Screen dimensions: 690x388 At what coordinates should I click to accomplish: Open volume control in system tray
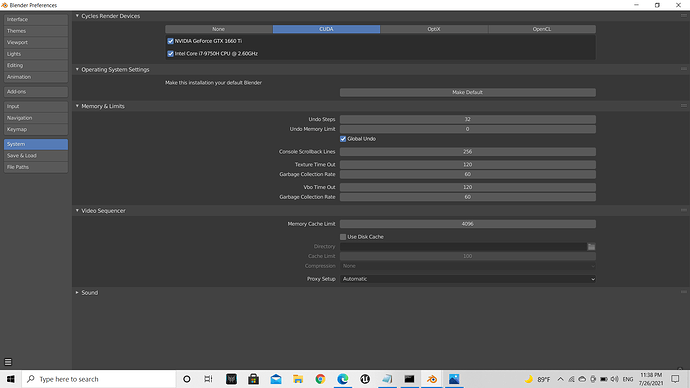click(615, 379)
